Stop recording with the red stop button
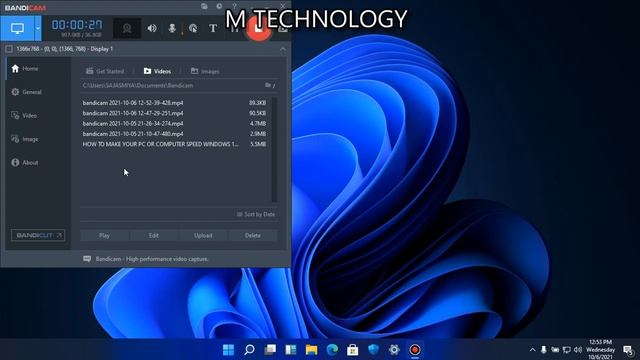This screenshot has height=360, width=640. click(x=259, y=28)
